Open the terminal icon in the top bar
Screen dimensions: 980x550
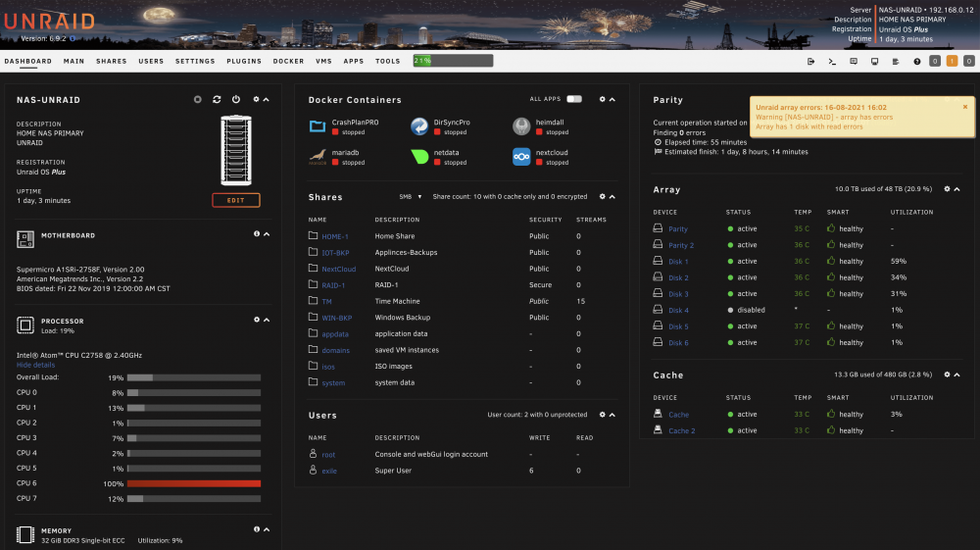pyautogui.click(x=832, y=61)
